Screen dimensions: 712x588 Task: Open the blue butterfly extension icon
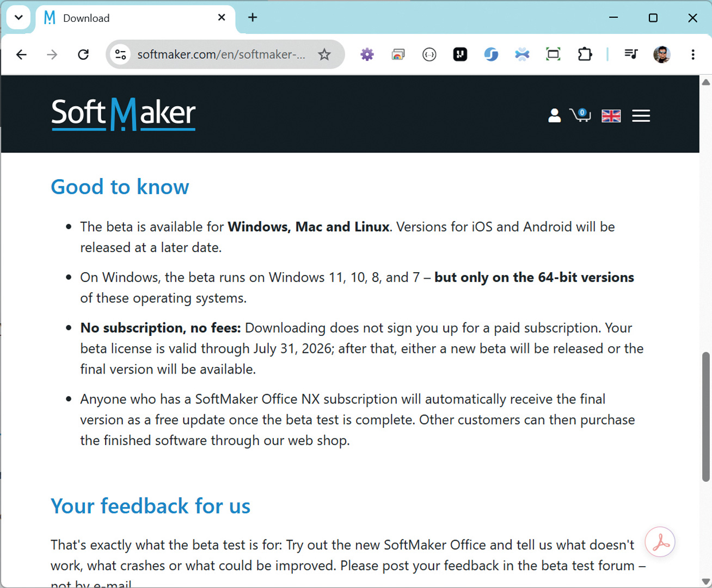[x=523, y=54]
